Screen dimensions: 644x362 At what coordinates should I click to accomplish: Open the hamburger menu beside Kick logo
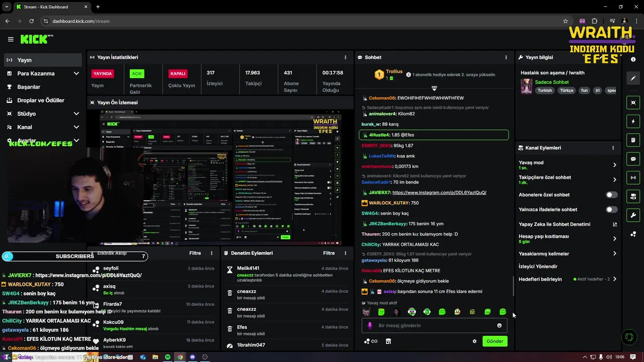coord(11,39)
